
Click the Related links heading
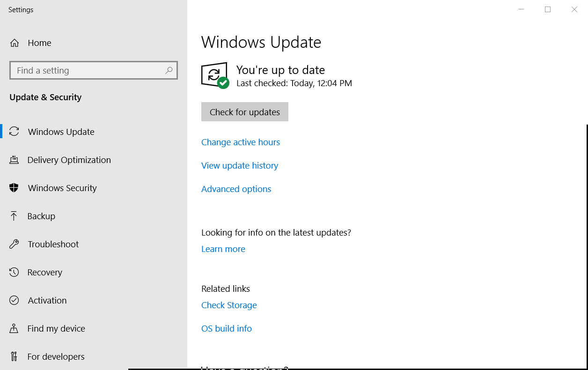pos(226,289)
